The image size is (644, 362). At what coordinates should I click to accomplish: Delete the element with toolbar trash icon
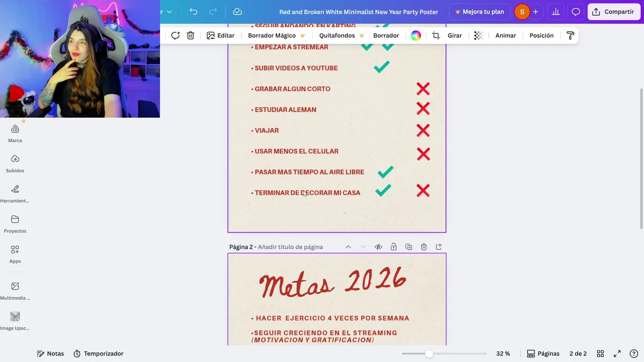pyautogui.click(x=191, y=36)
